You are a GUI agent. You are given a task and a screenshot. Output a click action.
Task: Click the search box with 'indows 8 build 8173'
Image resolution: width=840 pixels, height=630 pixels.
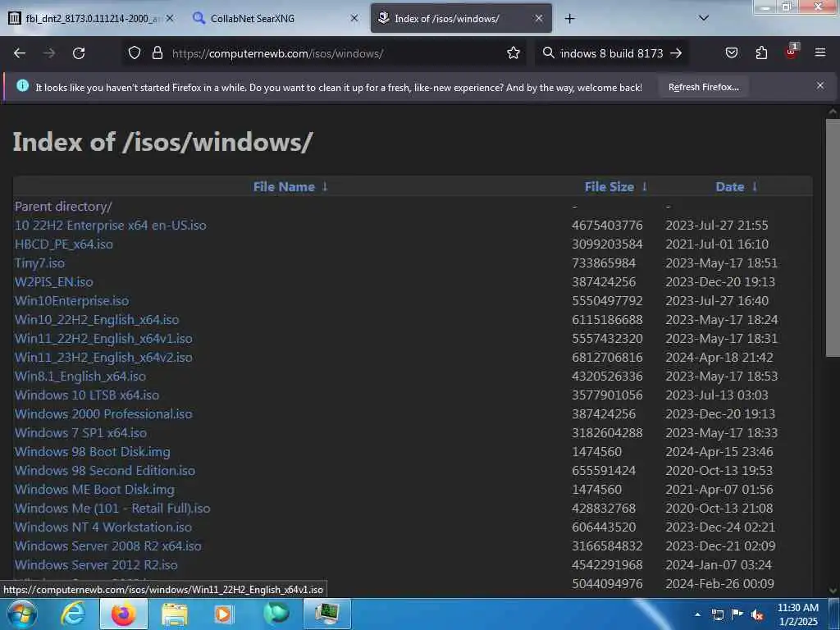(x=611, y=53)
